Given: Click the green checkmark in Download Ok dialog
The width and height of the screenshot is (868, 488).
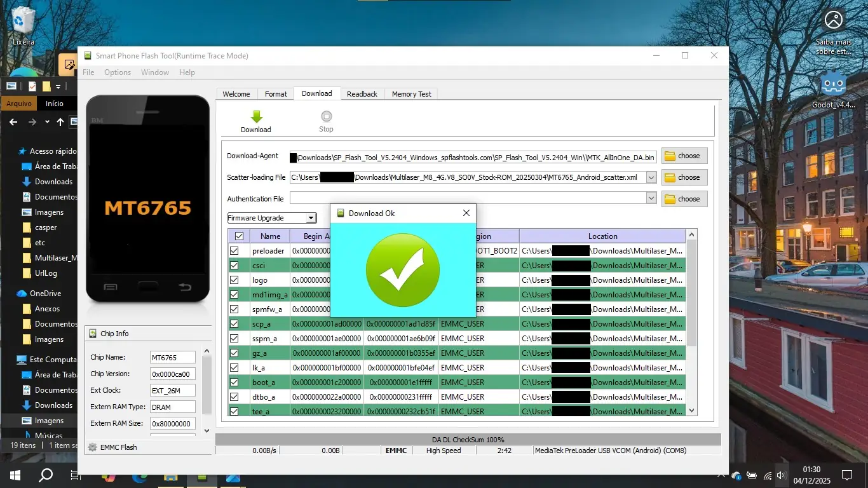Looking at the screenshot, I should (x=403, y=269).
